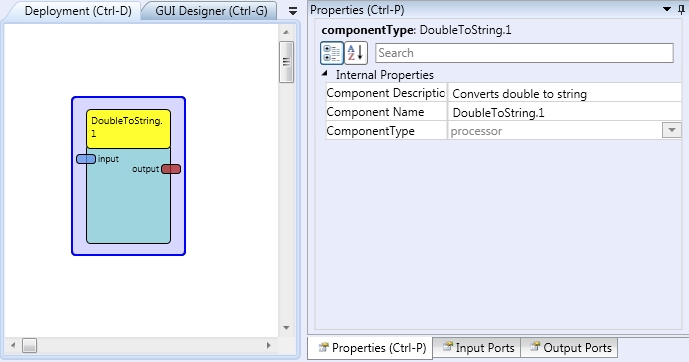The image size is (689, 362).
Task: Open the tab list dropdown beside GUI Designer
Action: [293, 11]
